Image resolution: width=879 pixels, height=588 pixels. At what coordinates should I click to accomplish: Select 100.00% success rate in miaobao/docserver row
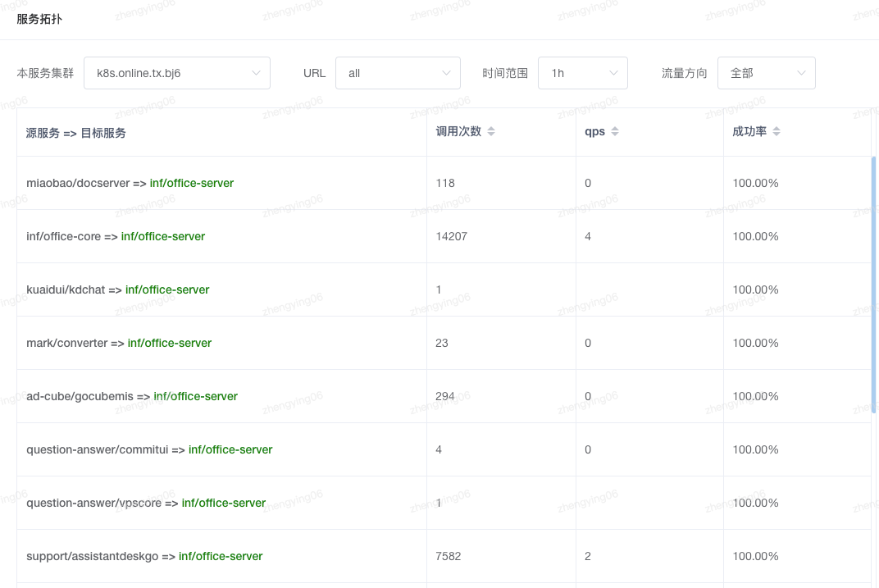click(755, 183)
